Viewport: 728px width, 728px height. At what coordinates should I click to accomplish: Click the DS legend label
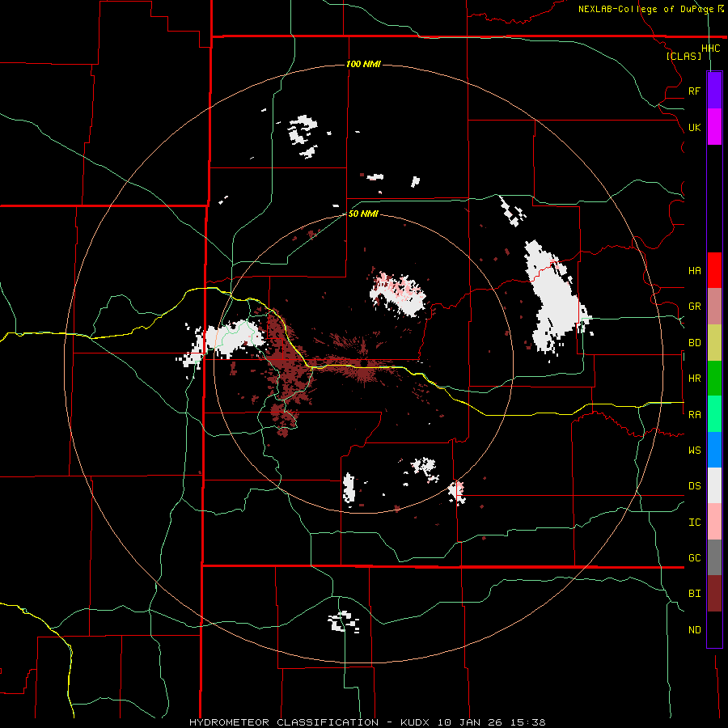click(694, 485)
